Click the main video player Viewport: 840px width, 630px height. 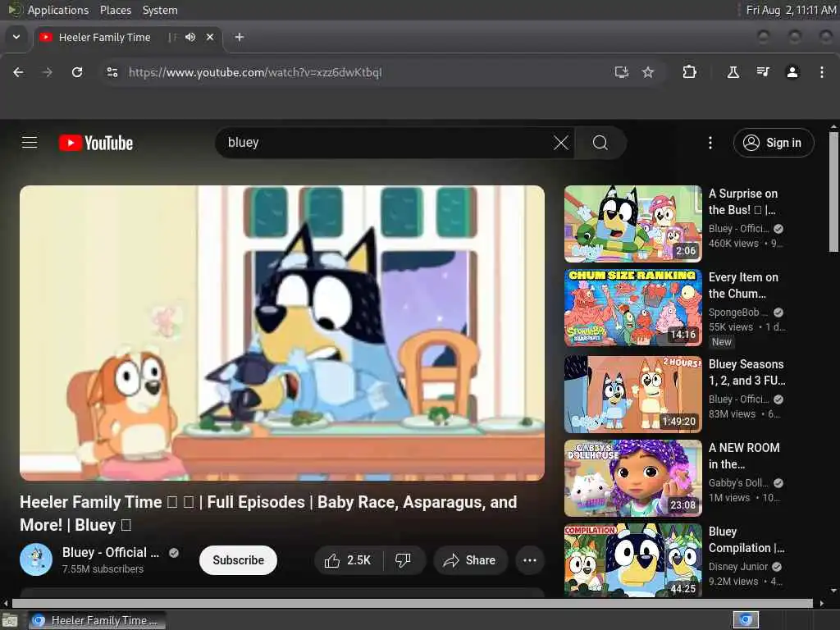[282, 333]
